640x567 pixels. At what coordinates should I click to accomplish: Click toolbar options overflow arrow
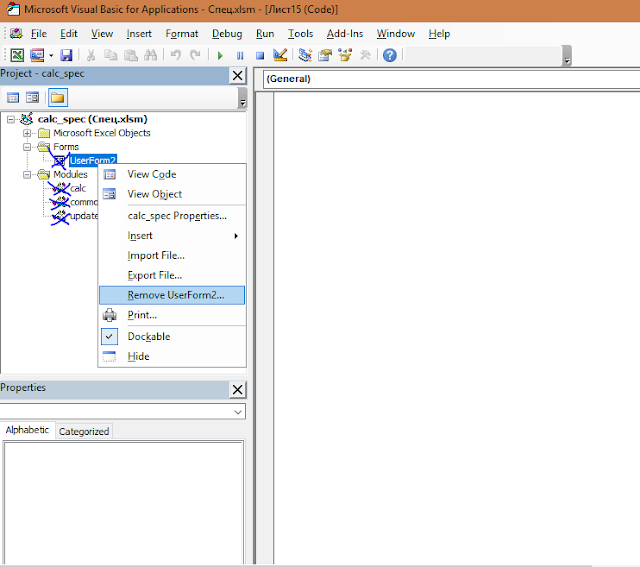(x=567, y=56)
